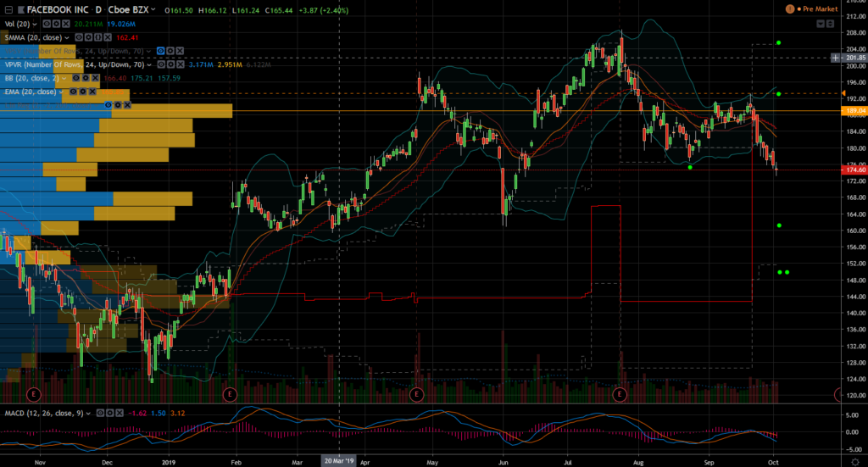Click the red 174.60 current price label
This screenshot has height=467, width=868.
click(x=854, y=170)
